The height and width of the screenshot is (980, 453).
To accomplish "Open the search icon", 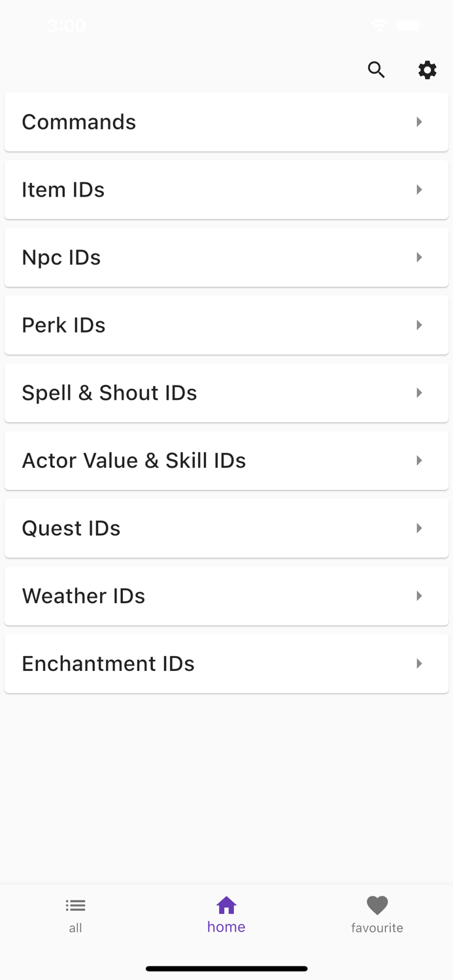I will (377, 70).
